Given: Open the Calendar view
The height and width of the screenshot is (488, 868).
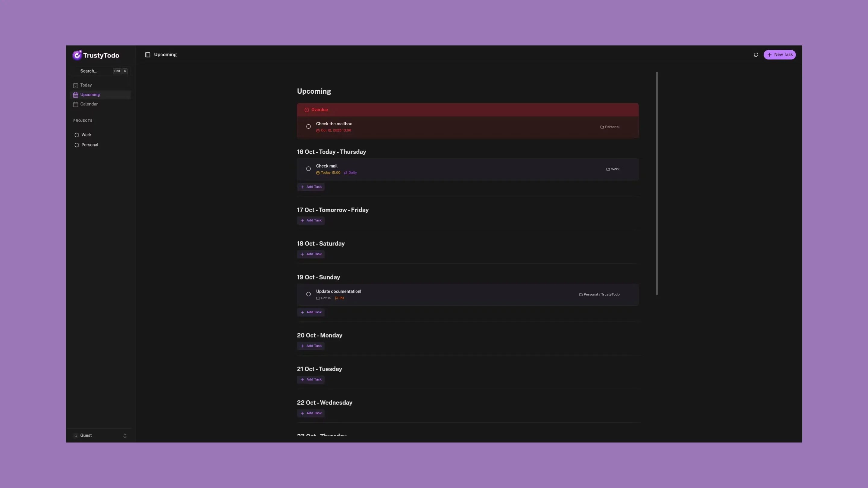Looking at the screenshot, I should tap(89, 104).
